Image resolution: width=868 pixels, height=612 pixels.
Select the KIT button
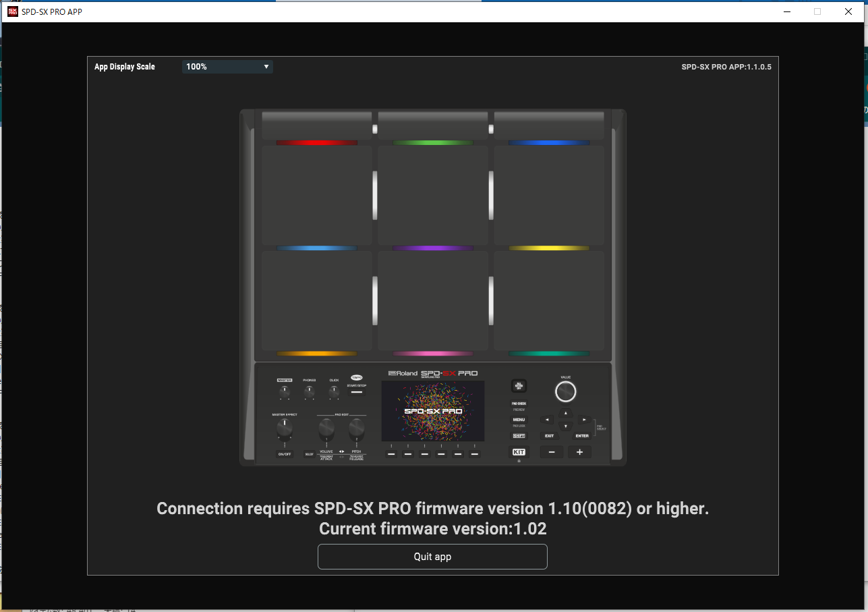point(519,452)
